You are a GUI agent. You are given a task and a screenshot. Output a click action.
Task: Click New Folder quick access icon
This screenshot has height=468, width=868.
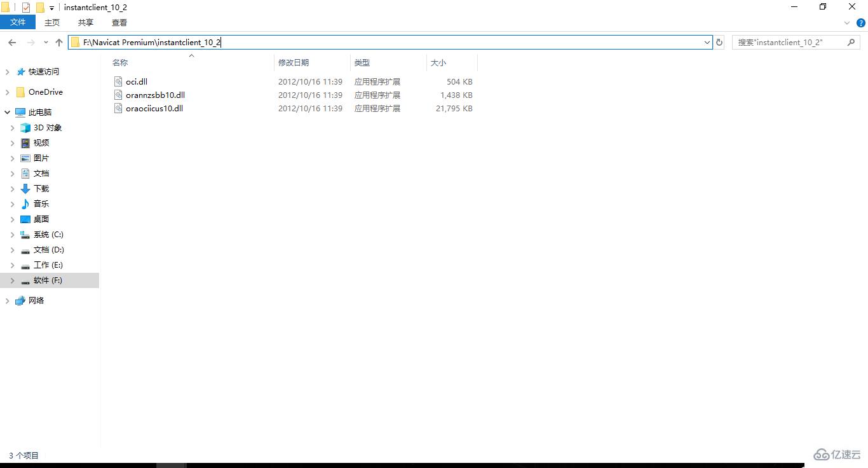point(40,8)
